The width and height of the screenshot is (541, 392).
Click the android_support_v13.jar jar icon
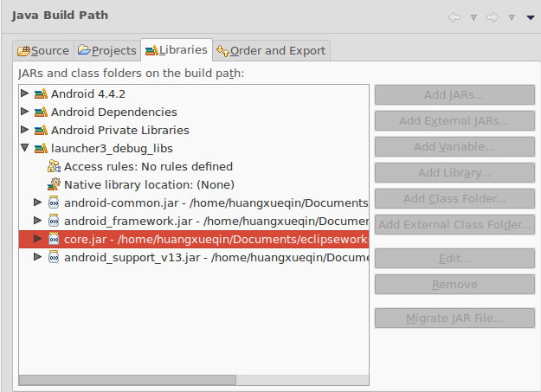pos(54,257)
